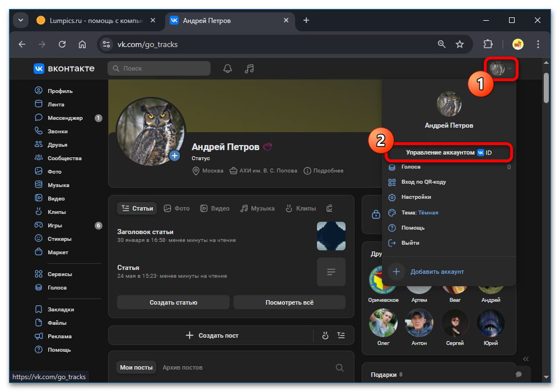Click the plus badge on profile avatar
560x392 pixels.
(174, 156)
